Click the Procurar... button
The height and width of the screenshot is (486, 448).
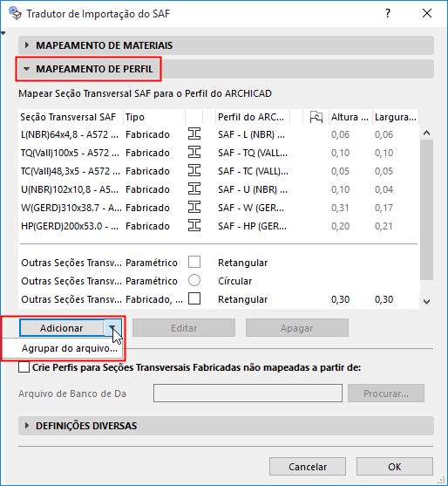click(386, 394)
